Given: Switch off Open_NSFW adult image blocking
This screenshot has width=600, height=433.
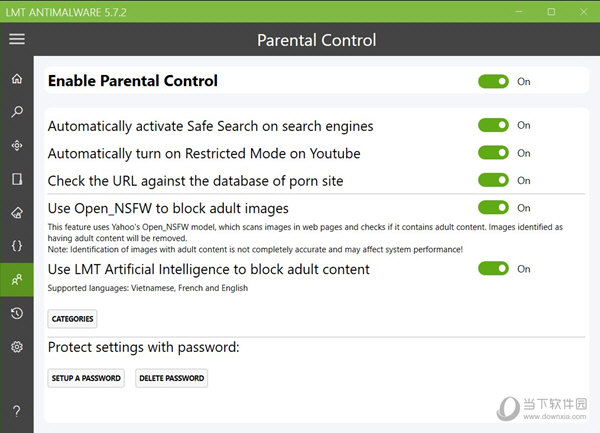Looking at the screenshot, I should 493,208.
